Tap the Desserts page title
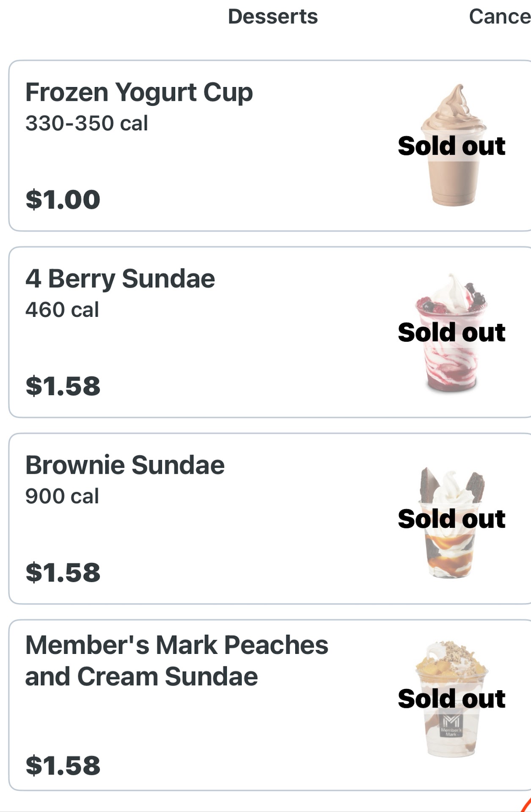This screenshot has height=812, width=531. click(x=272, y=17)
